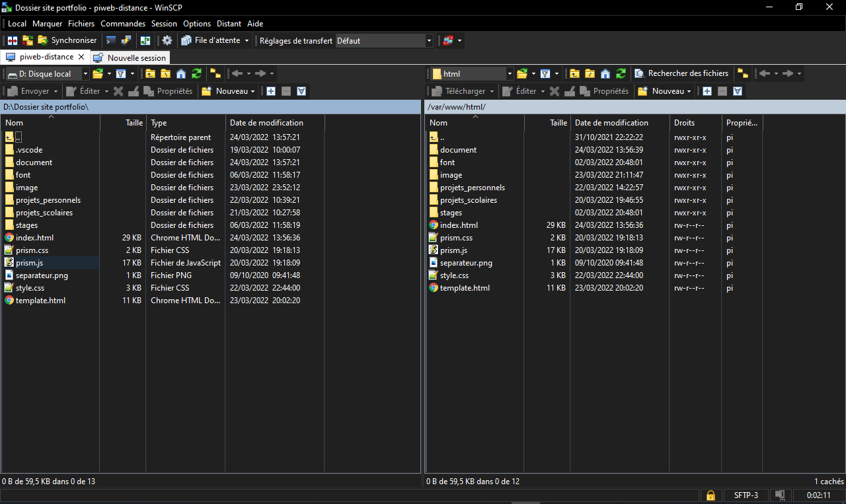Click remote panel selection filter icon beside minus
Viewport: 846px width, 504px height.
tap(738, 91)
